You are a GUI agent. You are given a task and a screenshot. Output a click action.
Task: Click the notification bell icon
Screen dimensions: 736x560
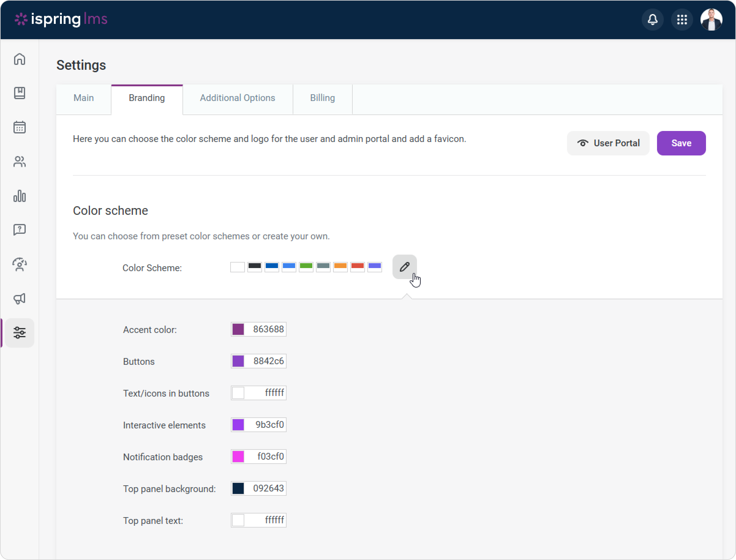pos(652,20)
